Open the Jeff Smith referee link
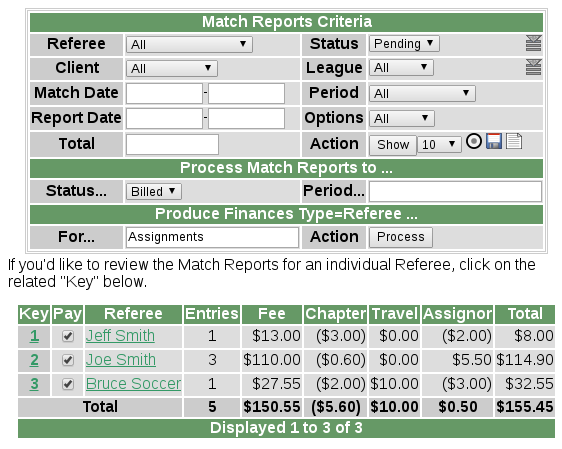 pyautogui.click(x=120, y=336)
